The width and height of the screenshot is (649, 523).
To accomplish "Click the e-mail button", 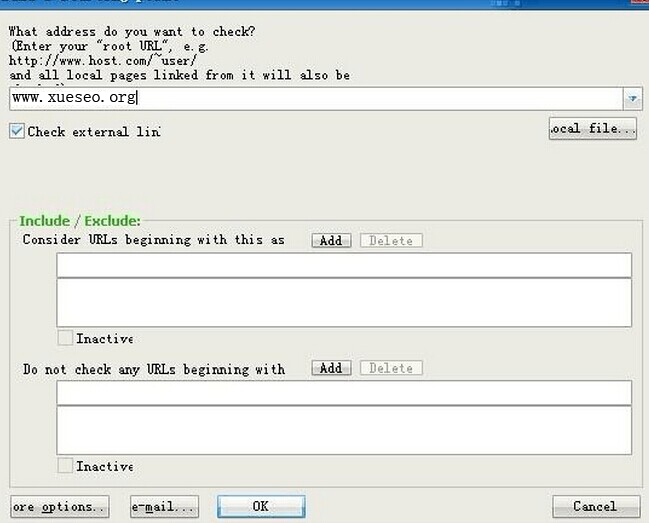I will pos(164,506).
